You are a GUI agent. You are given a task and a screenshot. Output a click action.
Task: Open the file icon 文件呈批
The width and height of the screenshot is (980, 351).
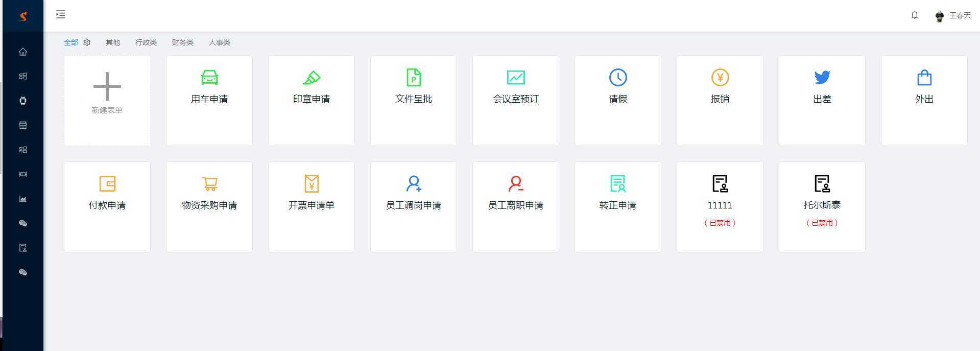414,78
